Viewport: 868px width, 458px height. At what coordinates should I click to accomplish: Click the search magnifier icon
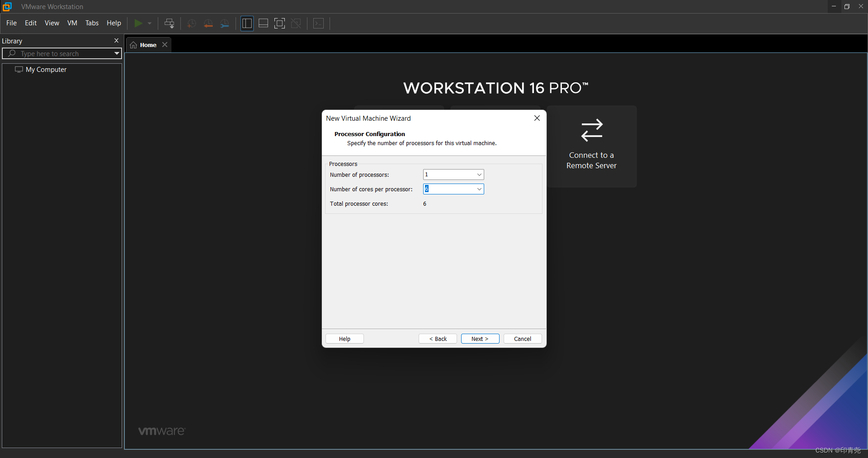point(12,53)
